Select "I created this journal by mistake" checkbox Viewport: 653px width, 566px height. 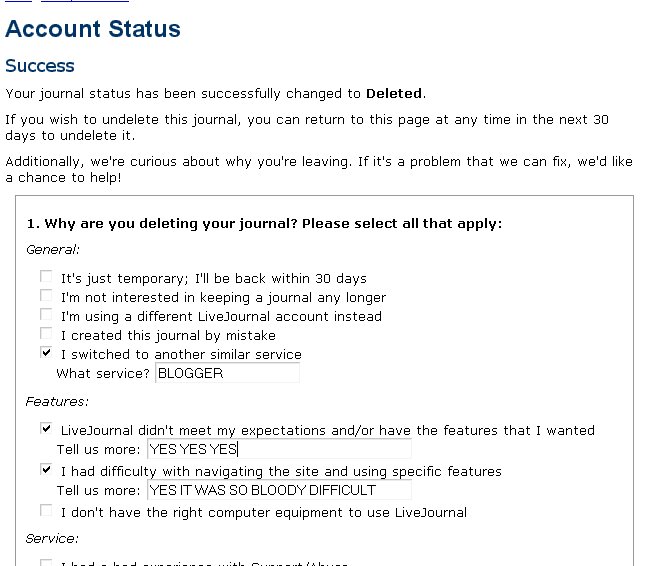coord(46,334)
